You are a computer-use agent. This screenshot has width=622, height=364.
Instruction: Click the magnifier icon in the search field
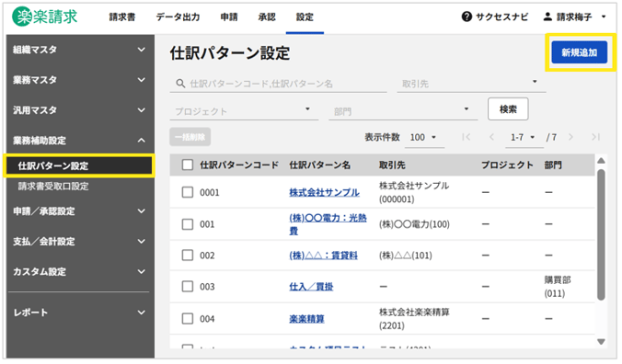click(180, 84)
